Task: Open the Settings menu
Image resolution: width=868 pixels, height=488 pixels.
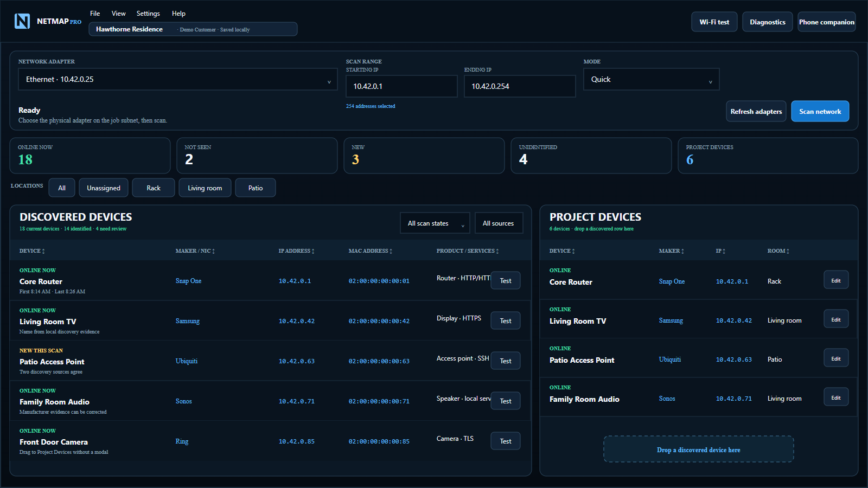Action: pos(148,14)
